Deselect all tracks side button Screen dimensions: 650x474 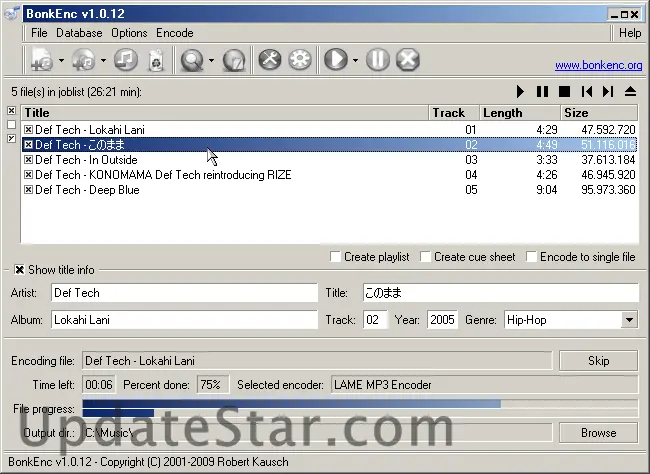pos(12,124)
